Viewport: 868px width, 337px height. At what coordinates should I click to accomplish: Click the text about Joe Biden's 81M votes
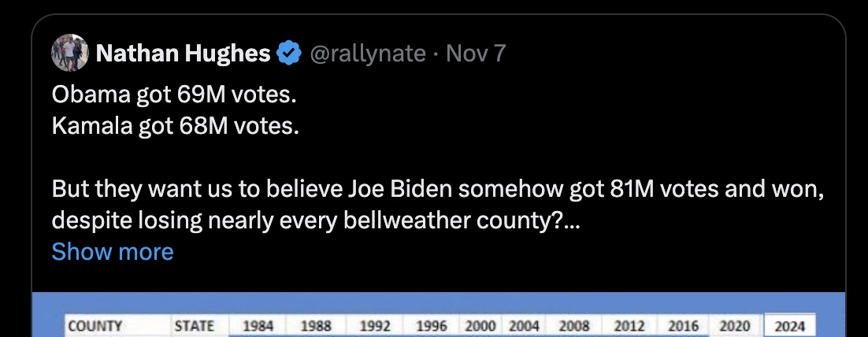437,190
